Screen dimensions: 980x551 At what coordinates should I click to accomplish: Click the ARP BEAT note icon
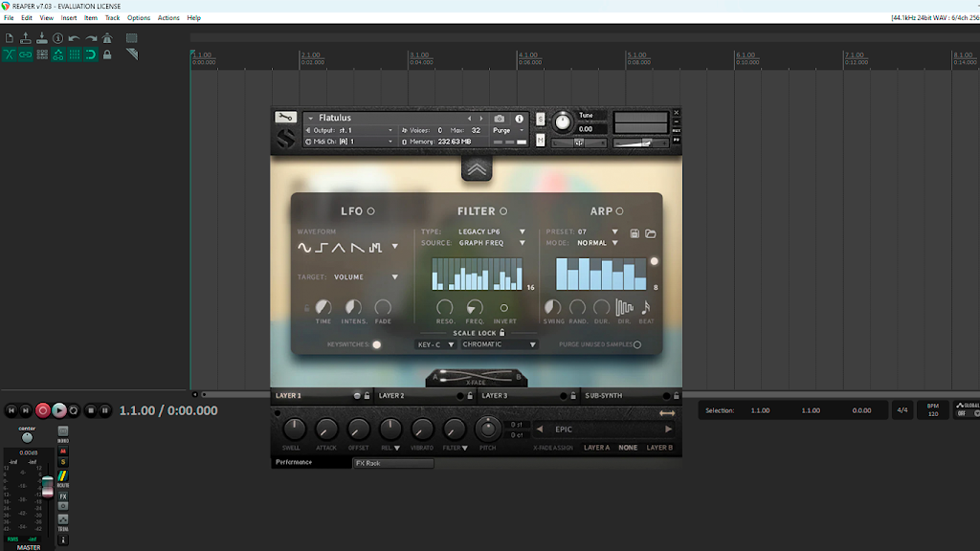click(646, 307)
